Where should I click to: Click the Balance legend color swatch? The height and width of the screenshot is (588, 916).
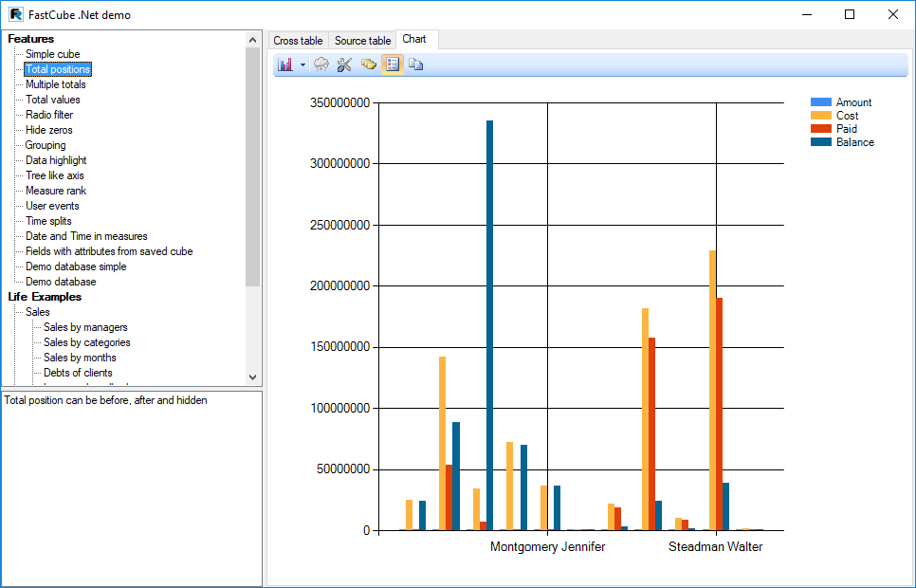[820, 142]
